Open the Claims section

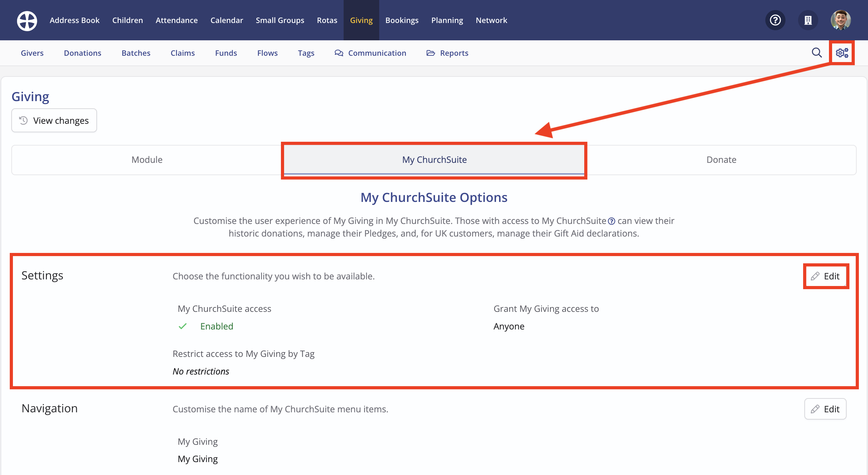(x=183, y=53)
